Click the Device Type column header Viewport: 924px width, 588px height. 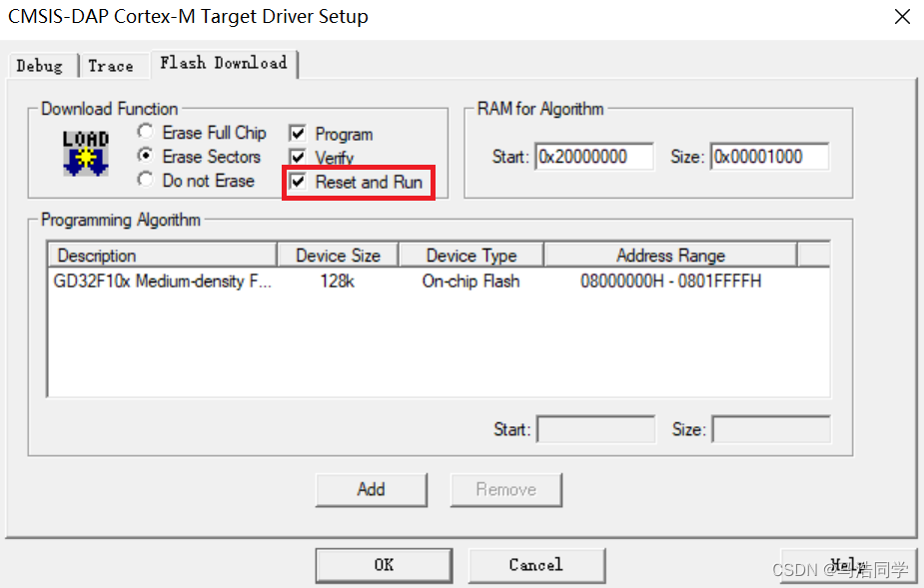coord(471,256)
